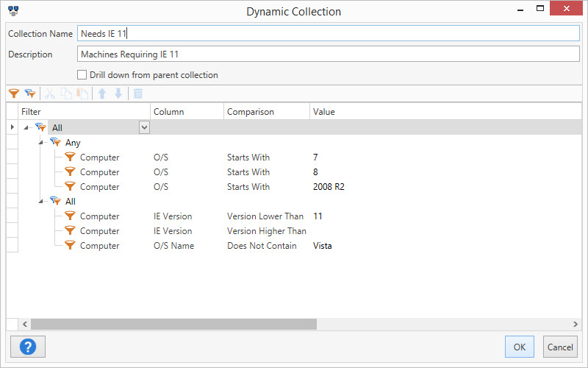Click the Cancel button

[560, 347]
